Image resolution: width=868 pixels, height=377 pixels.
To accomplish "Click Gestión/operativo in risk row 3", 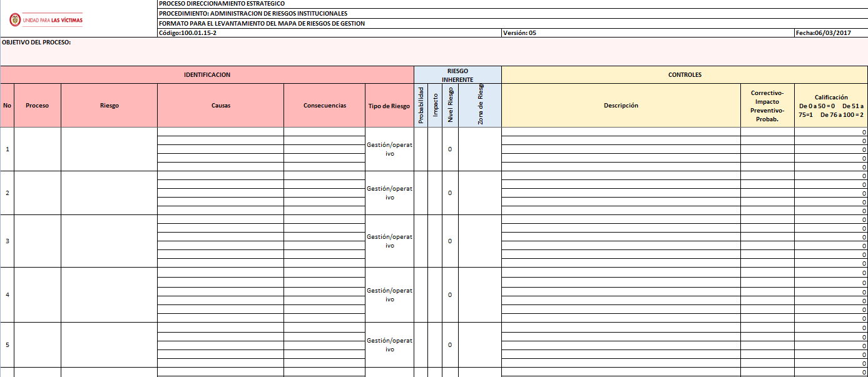I will pos(389,241).
